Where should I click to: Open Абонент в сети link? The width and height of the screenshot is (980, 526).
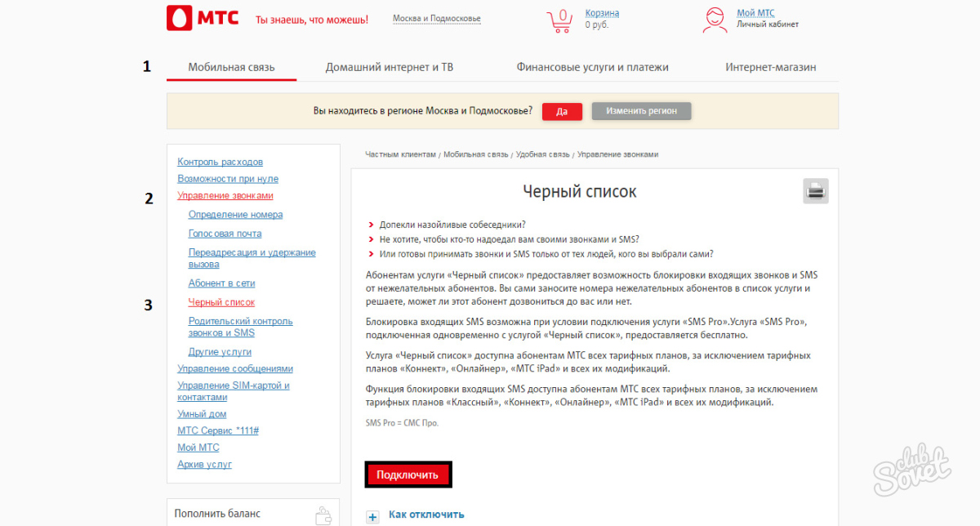pos(221,283)
